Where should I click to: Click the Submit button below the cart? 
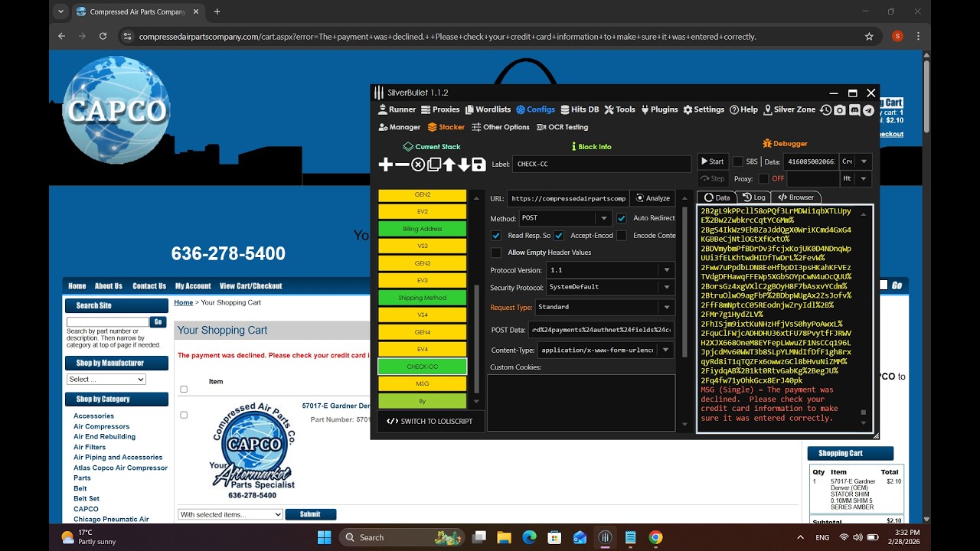click(x=310, y=514)
